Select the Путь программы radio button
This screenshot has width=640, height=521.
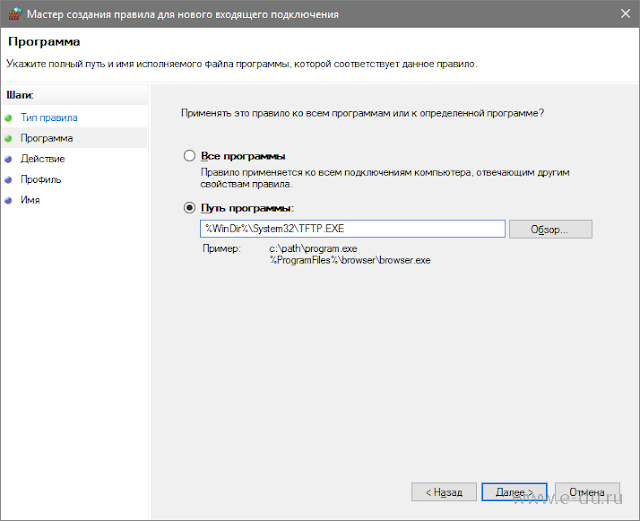click(189, 208)
